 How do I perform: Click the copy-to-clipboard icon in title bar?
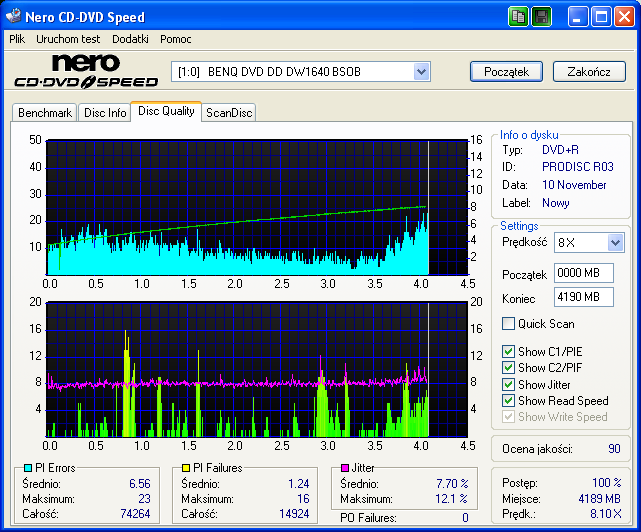[518, 17]
